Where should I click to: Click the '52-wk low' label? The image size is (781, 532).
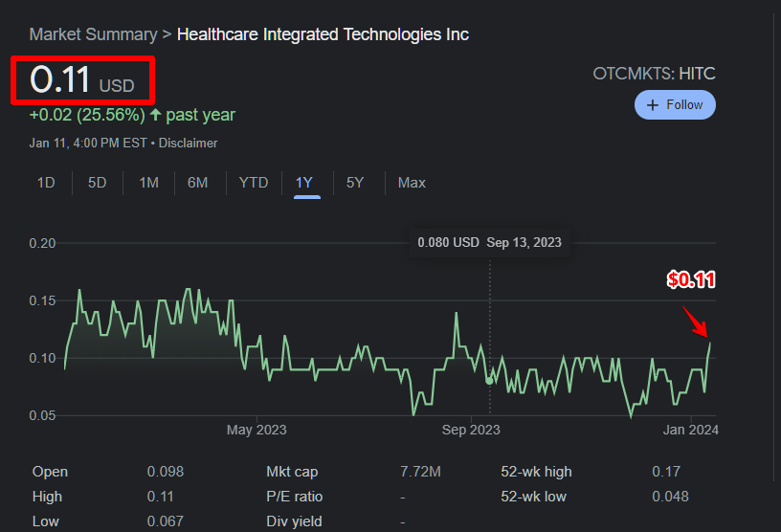[533, 497]
